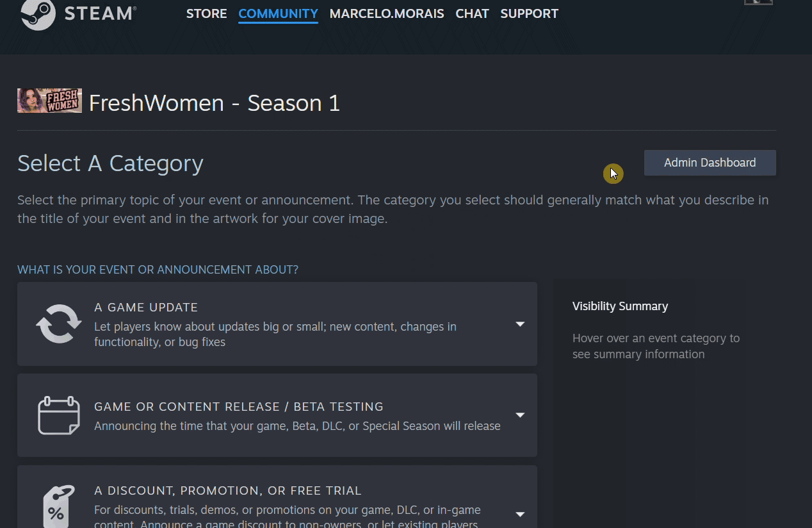
Task: Open the STORE menu
Action: [206, 13]
